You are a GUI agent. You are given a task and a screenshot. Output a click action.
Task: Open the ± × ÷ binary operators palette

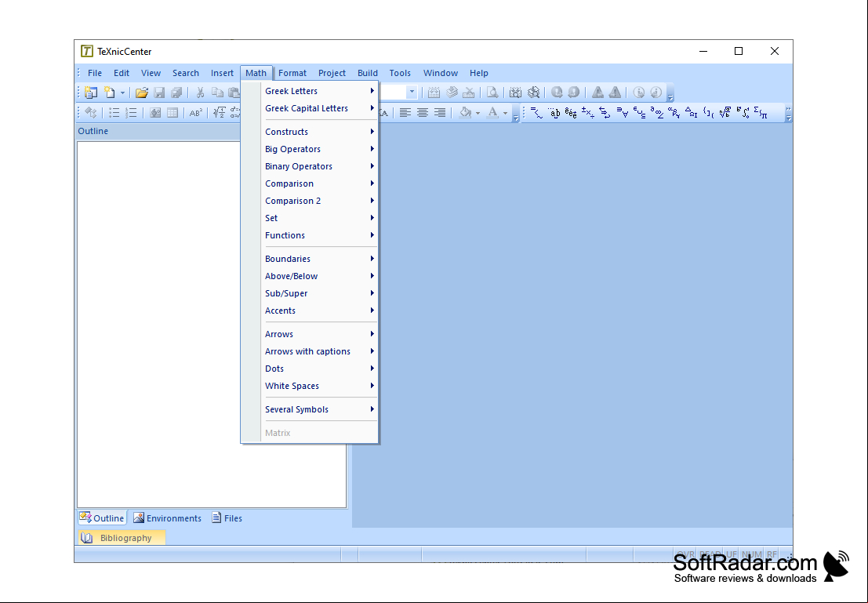pyautogui.click(x=588, y=113)
